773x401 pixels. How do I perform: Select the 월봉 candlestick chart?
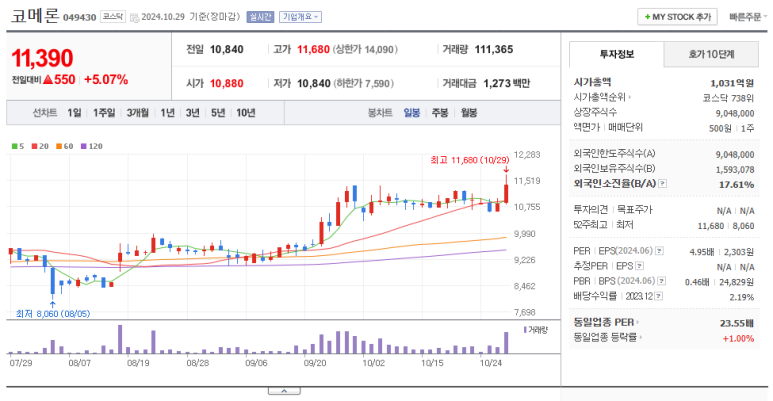tap(469, 113)
